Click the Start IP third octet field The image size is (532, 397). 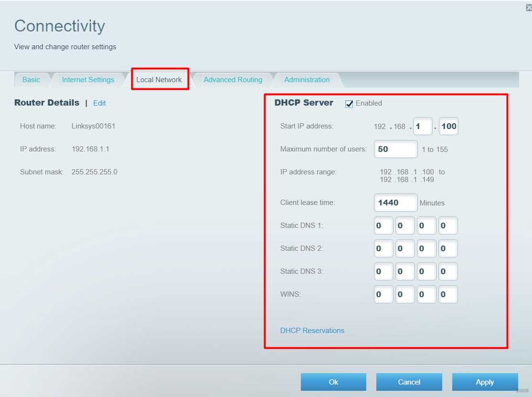[423, 126]
